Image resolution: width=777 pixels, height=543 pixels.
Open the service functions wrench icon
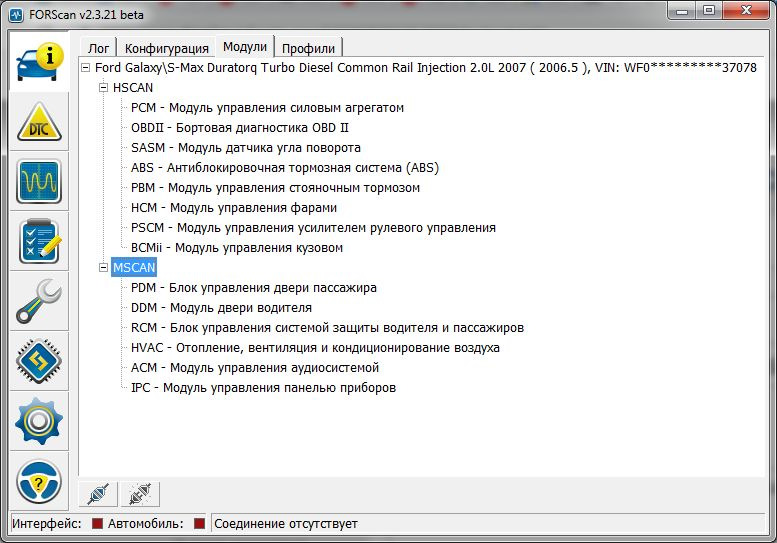point(39,301)
